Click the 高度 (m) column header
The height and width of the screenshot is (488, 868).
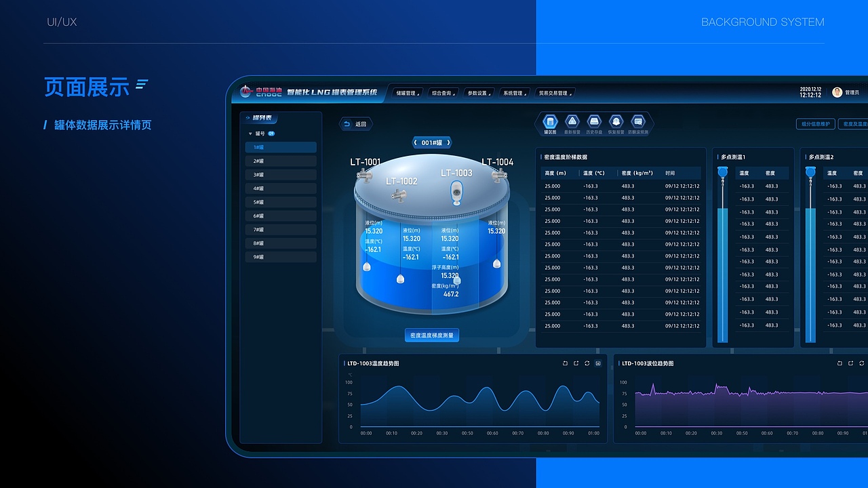click(555, 174)
